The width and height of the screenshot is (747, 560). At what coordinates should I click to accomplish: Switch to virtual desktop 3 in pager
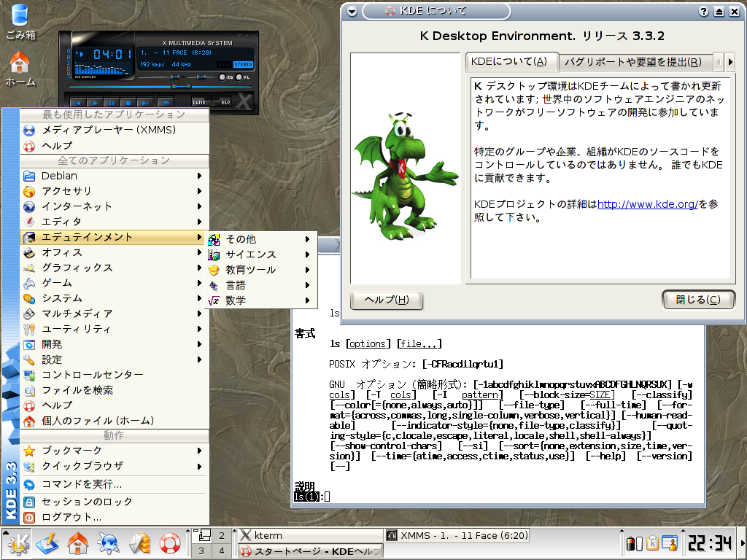coord(202,551)
